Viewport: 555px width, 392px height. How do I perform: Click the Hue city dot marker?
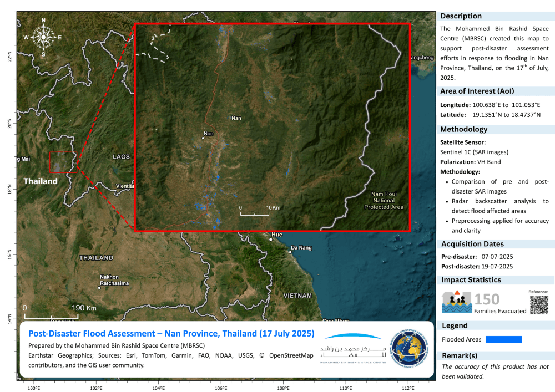coord(270,240)
